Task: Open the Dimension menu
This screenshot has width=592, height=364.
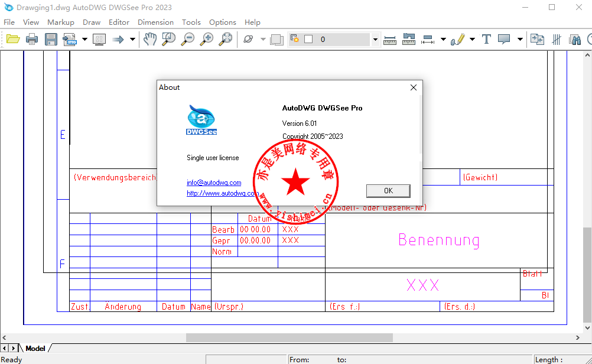Action: tap(155, 22)
